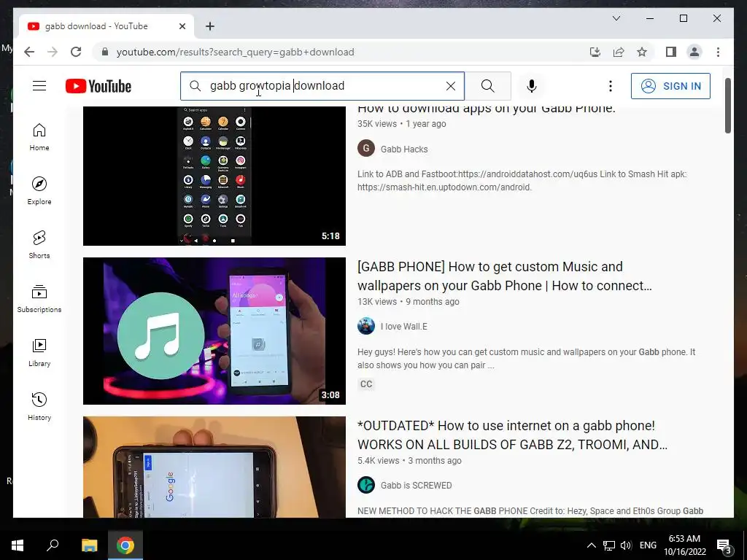Bookmark this tab with star

pos(642,52)
